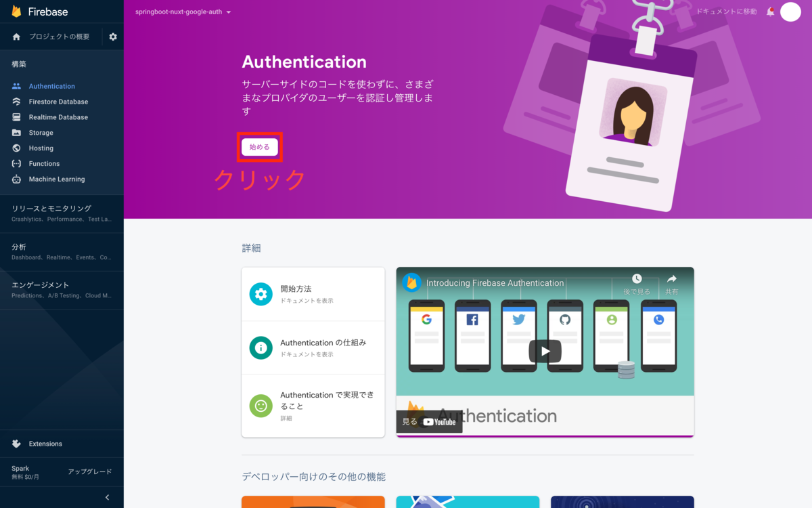Click プロジェクトの概要 link
This screenshot has width=812, height=508.
tap(59, 37)
